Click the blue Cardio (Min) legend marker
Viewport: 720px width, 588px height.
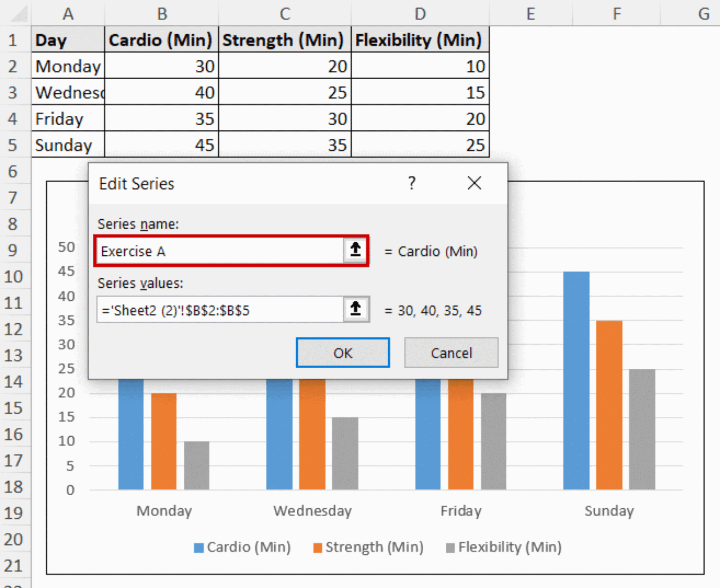click(197, 547)
